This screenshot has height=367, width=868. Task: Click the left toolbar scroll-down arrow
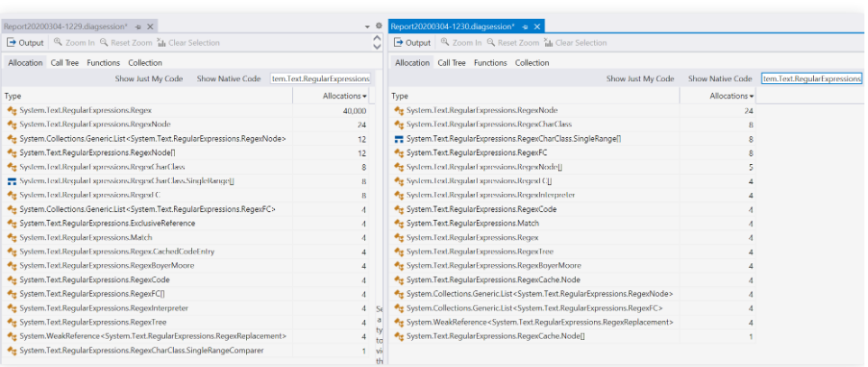coord(378,47)
